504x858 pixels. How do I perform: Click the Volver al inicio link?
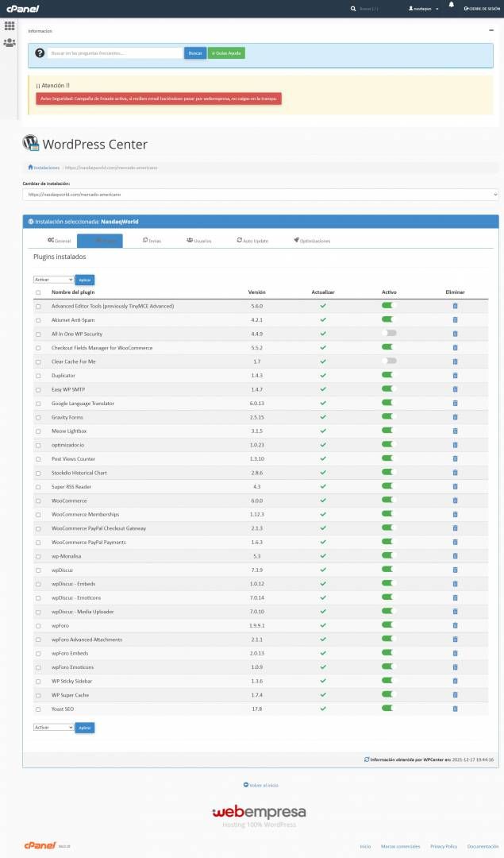pos(261,785)
